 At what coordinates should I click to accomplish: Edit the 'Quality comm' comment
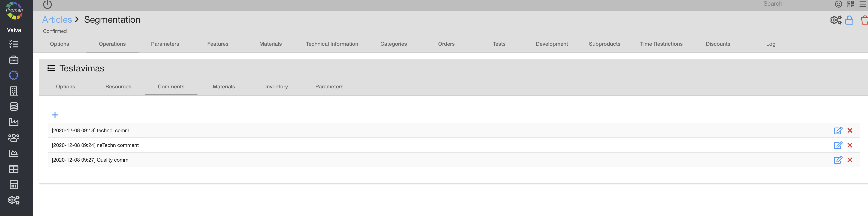(x=838, y=160)
